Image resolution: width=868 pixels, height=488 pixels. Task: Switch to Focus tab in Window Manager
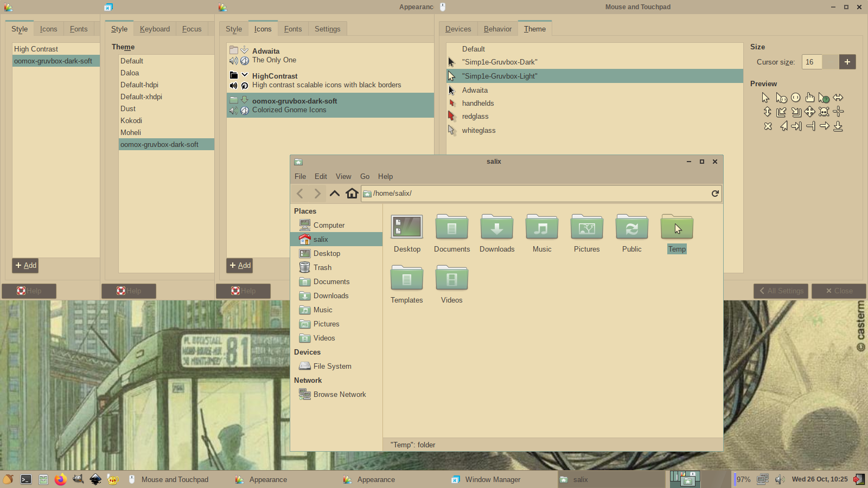(x=192, y=29)
